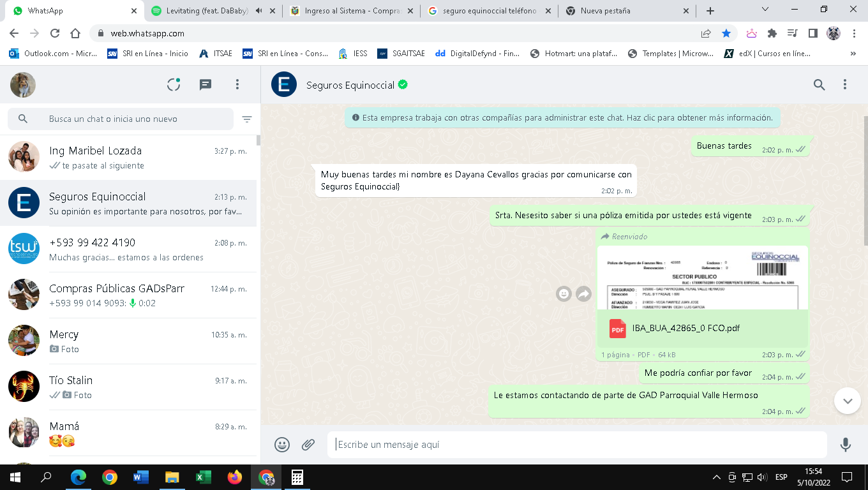Open the IBA_BUA_42865_0 FCO.pdf attachment

tap(685, 329)
